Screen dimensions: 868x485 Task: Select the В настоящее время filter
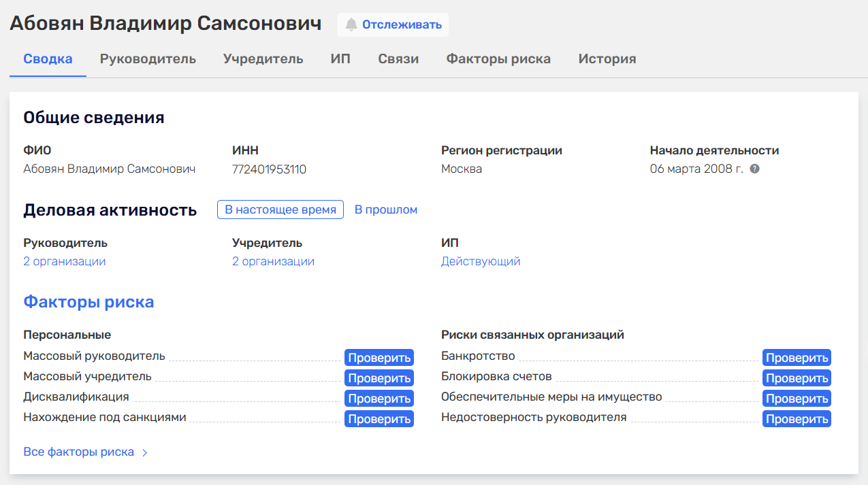pyautogui.click(x=280, y=210)
